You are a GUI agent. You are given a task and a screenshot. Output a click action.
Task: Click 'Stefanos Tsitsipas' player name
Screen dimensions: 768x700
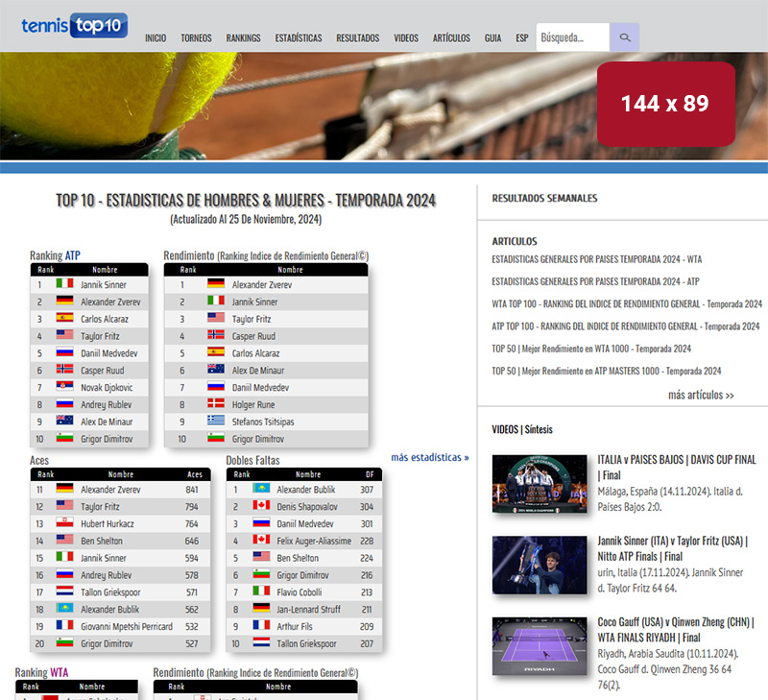click(263, 422)
